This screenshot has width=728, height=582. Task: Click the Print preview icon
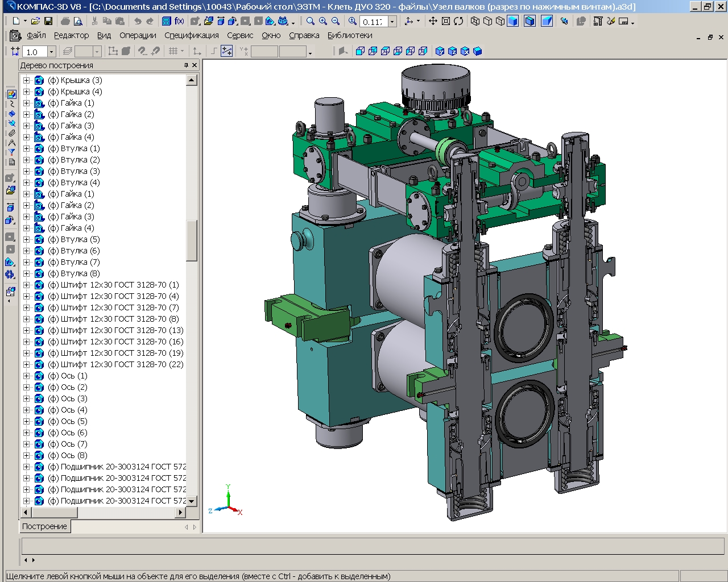78,21
